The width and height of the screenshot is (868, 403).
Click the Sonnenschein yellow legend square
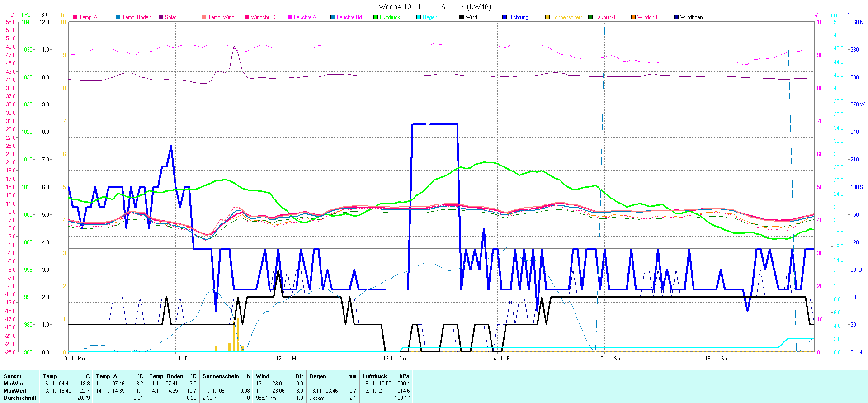pyautogui.click(x=547, y=17)
